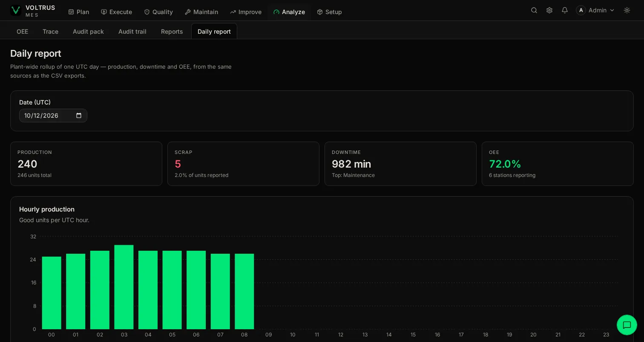
Task: Open the Execute menu
Action: pos(117,12)
